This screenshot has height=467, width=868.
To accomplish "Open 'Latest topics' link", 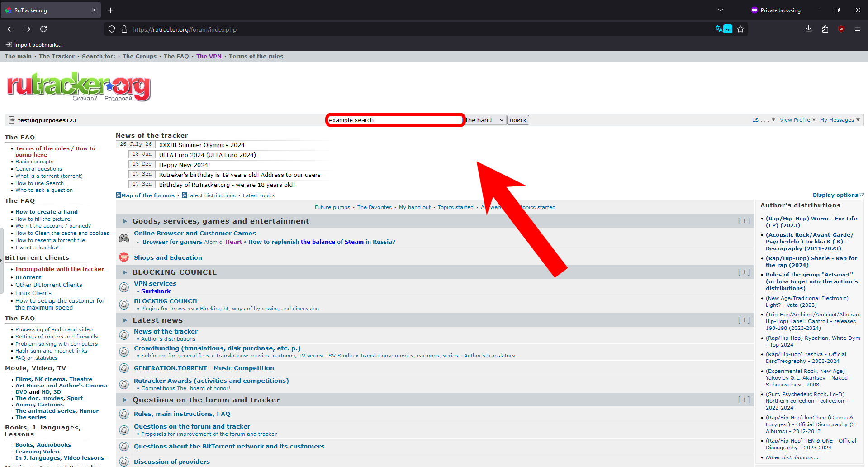I will (259, 195).
